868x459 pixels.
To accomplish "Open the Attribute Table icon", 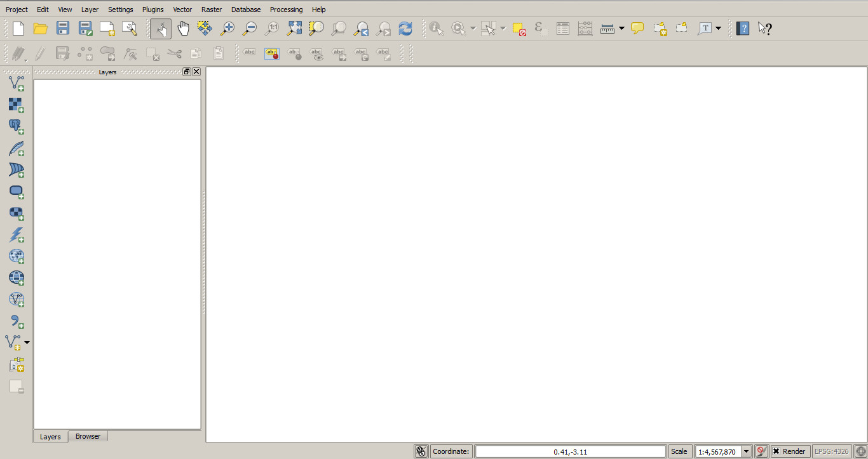I will click(562, 28).
